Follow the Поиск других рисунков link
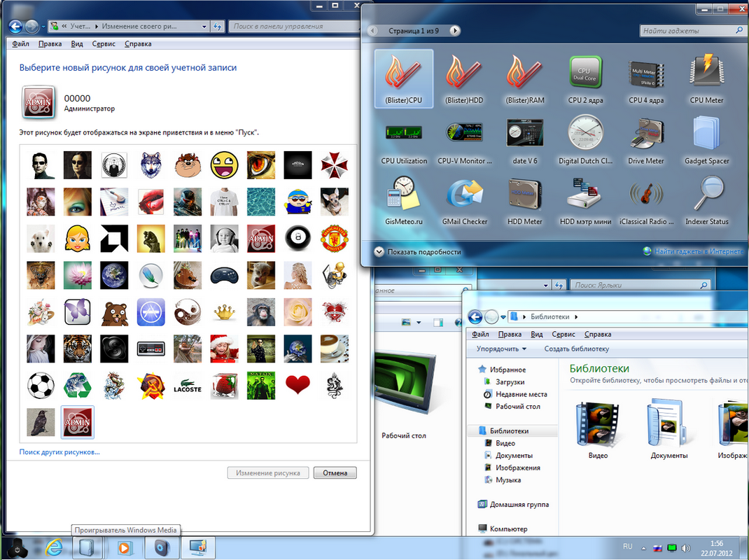 59,452
